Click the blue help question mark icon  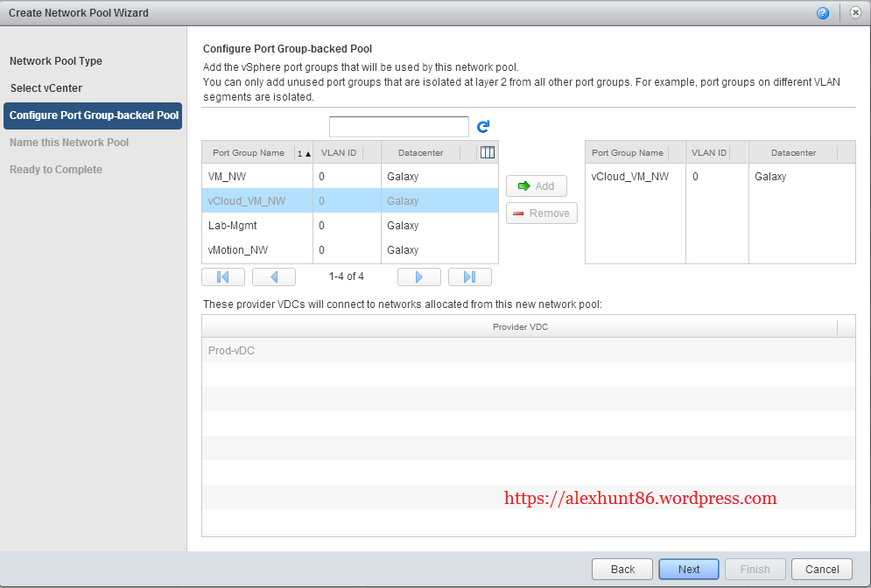click(x=823, y=13)
